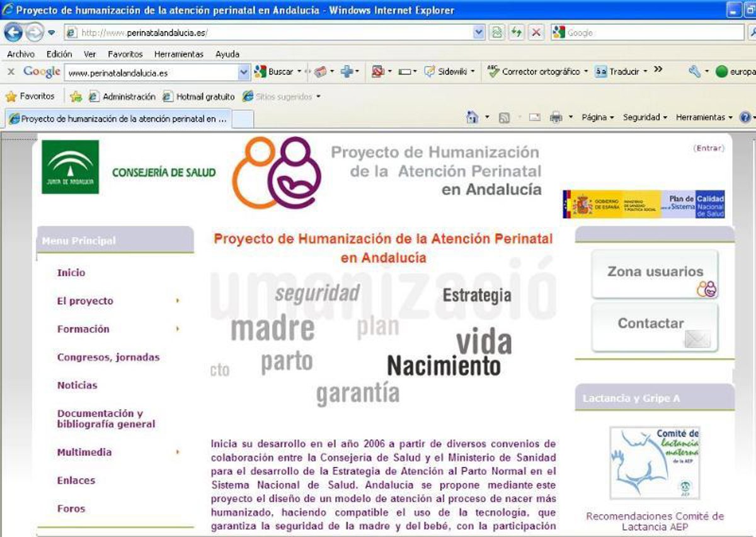Open the Sidewiki toolbar button

tap(450, 72)
